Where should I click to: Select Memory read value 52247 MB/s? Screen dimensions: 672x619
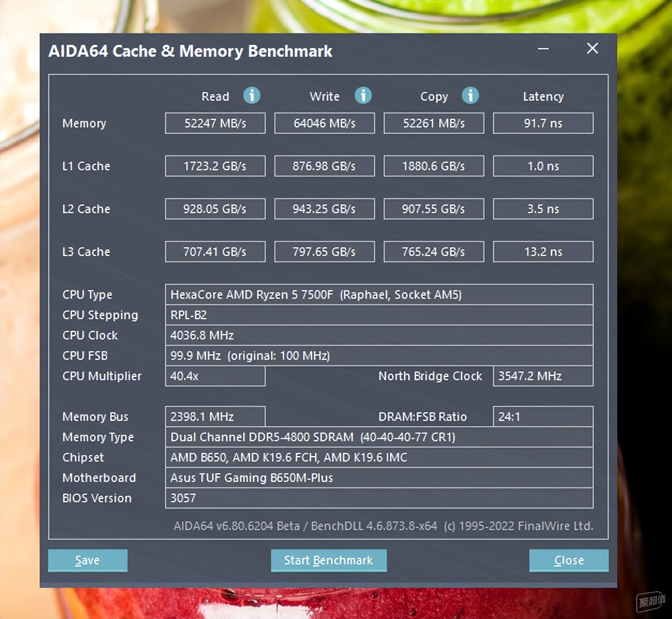tap(215, 123)
